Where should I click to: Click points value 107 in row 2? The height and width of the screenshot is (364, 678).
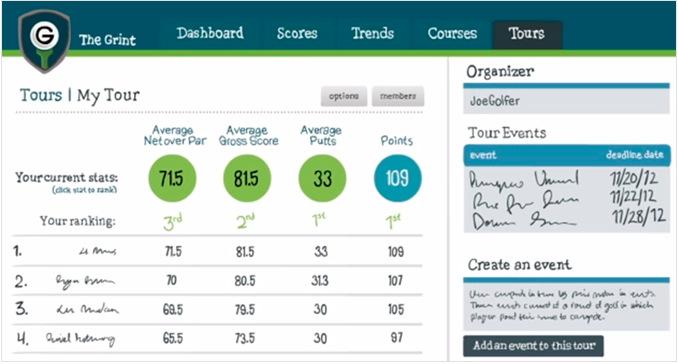396,281
